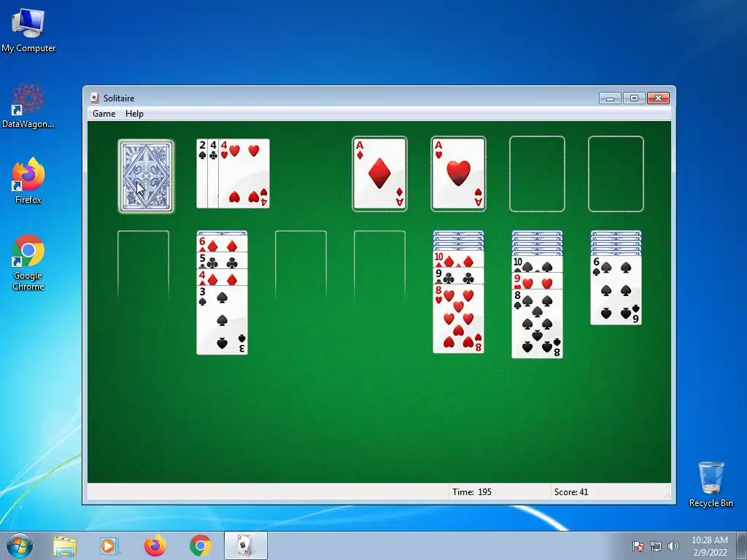Maximize the Solitaire window

[x=634, y=98]
